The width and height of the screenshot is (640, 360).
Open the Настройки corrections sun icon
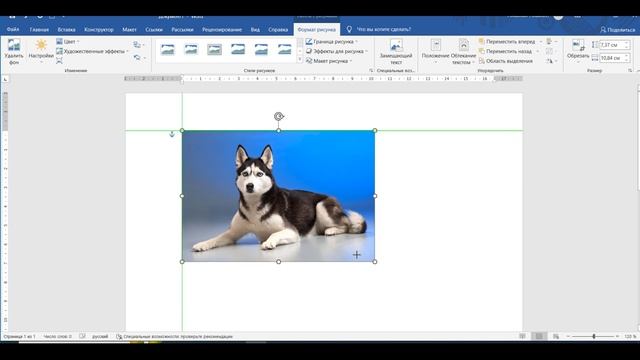(x=41, y=51)
